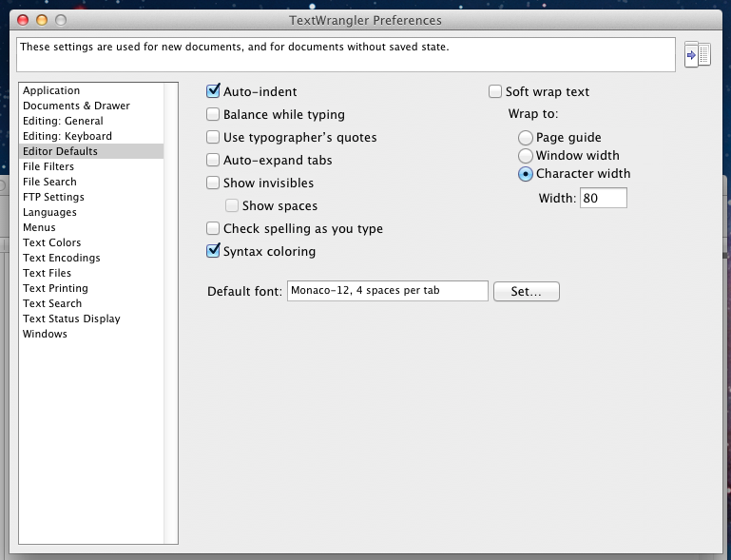The image size is (731, 560).
Task: Select File Search in preferences list
Action: [x=91, y=182]
